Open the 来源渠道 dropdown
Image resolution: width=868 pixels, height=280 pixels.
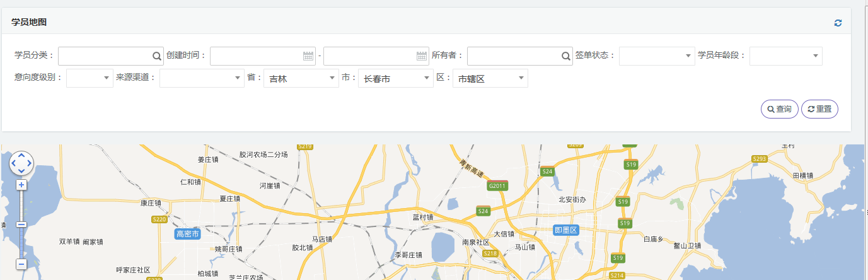click(202, 78)
